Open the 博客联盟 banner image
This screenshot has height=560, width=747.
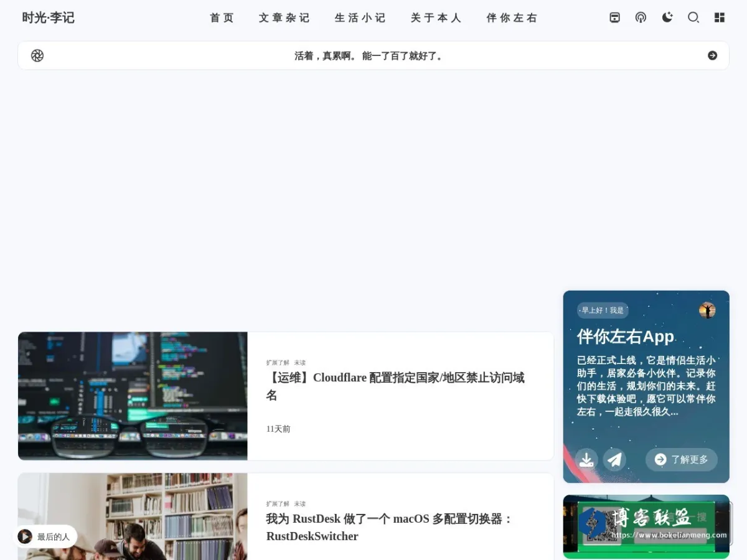click(646, 526)
